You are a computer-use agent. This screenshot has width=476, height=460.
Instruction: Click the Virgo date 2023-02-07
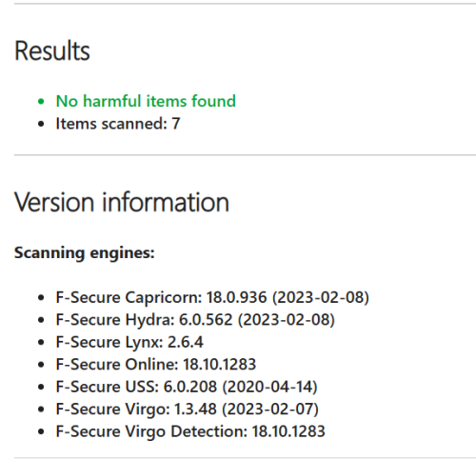(270, 409)
